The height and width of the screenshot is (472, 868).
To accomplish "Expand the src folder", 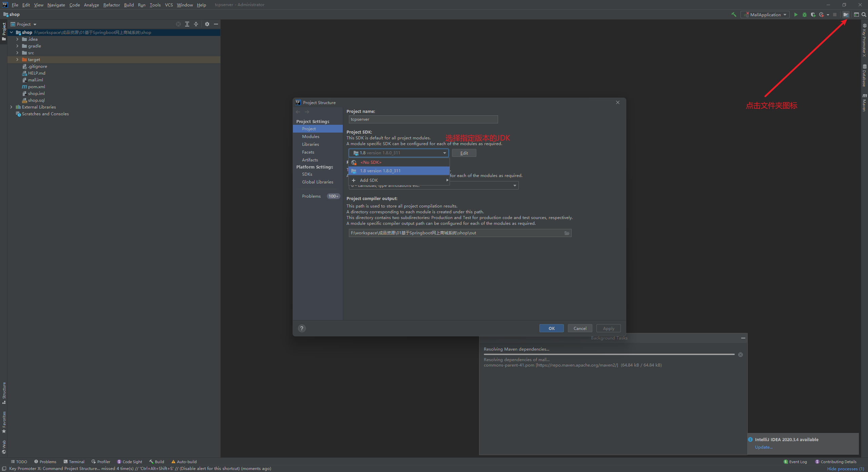I will point(17,53).
